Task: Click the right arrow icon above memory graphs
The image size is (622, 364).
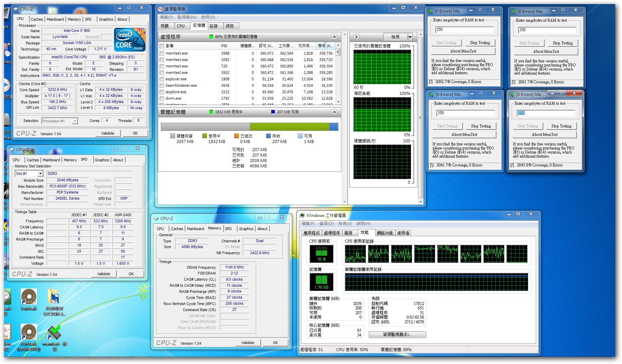Action: point(356,37)
